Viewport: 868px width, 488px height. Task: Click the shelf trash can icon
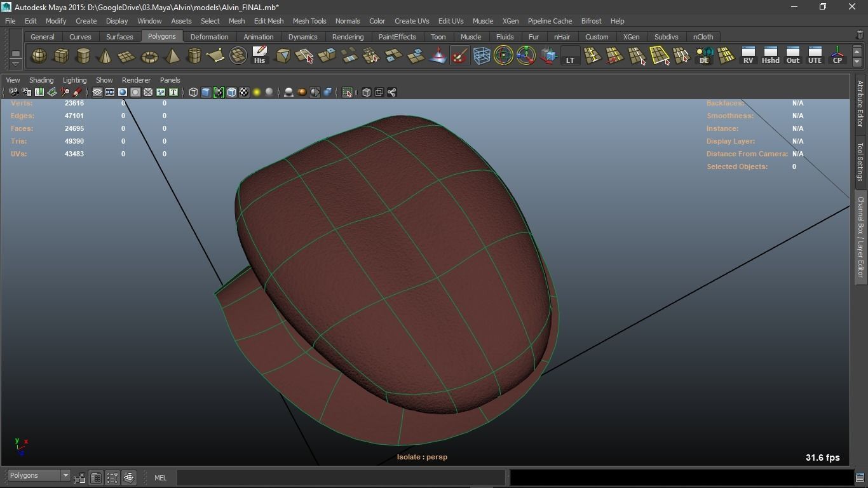pos(860,36)
